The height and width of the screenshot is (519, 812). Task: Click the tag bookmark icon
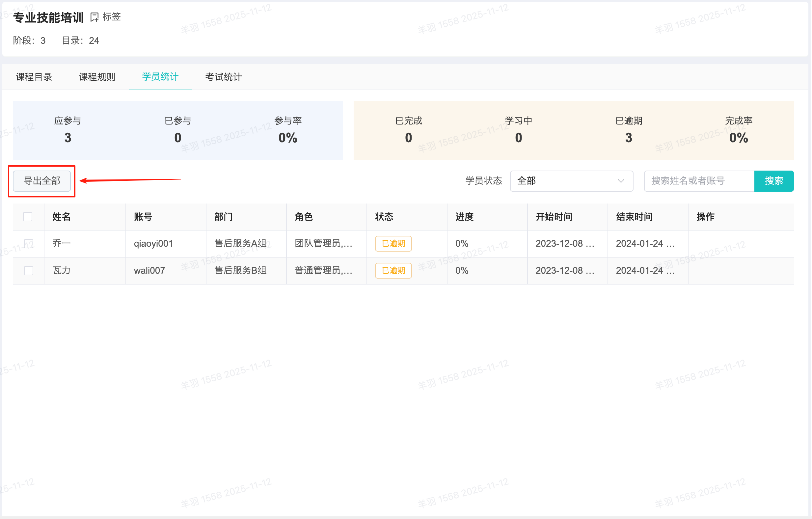pos(95,17)
